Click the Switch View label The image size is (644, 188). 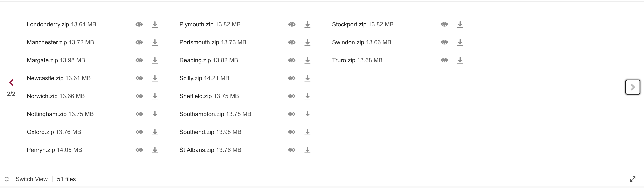(x=31, y=179)
